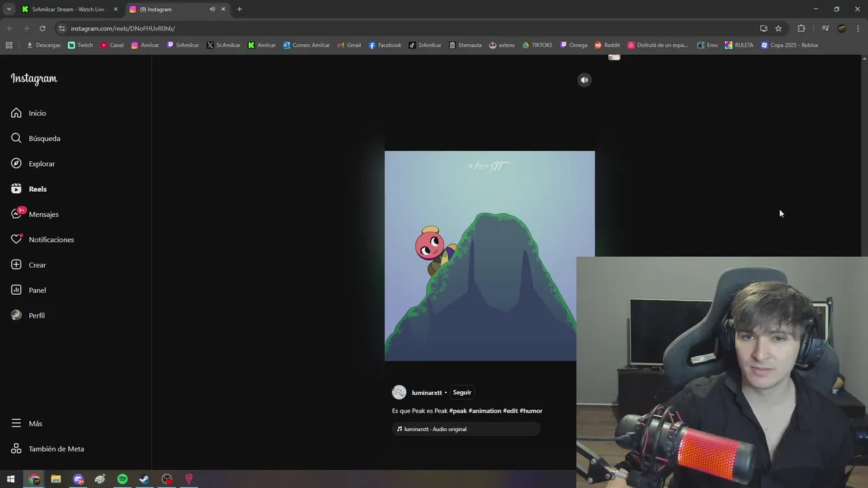Close the SrAmilcar Stream tab
This screenshot has width=868, height=488.
[x=115, y=9]
